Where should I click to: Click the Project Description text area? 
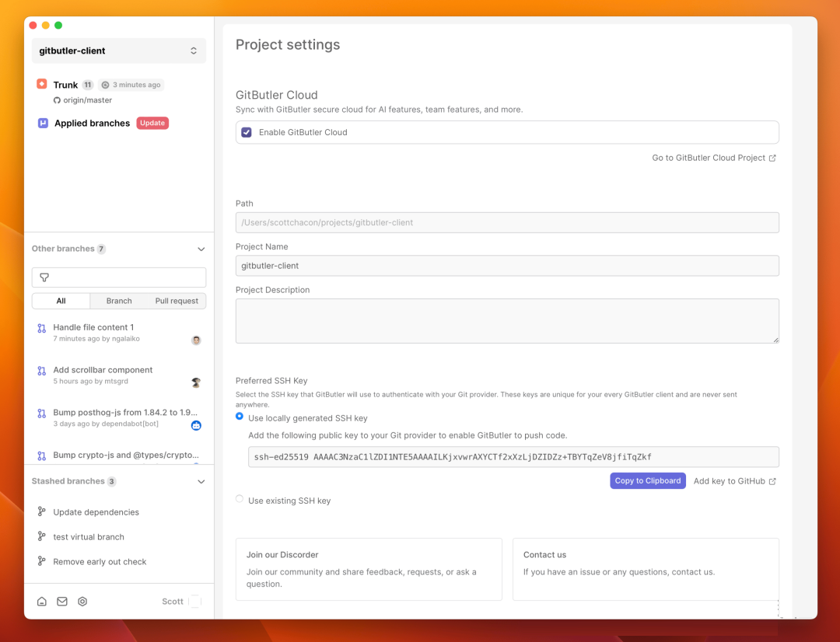507,320
